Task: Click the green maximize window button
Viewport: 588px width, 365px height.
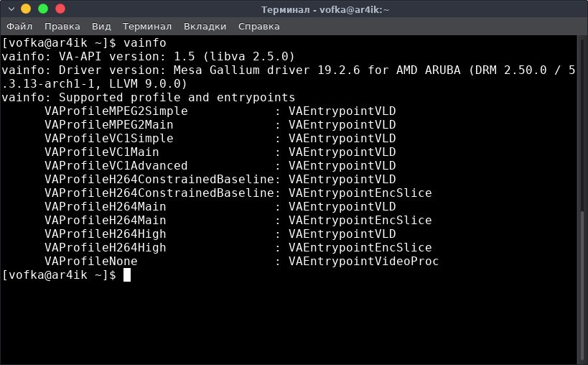Action: pyautogui.click(x=43, y=9)
